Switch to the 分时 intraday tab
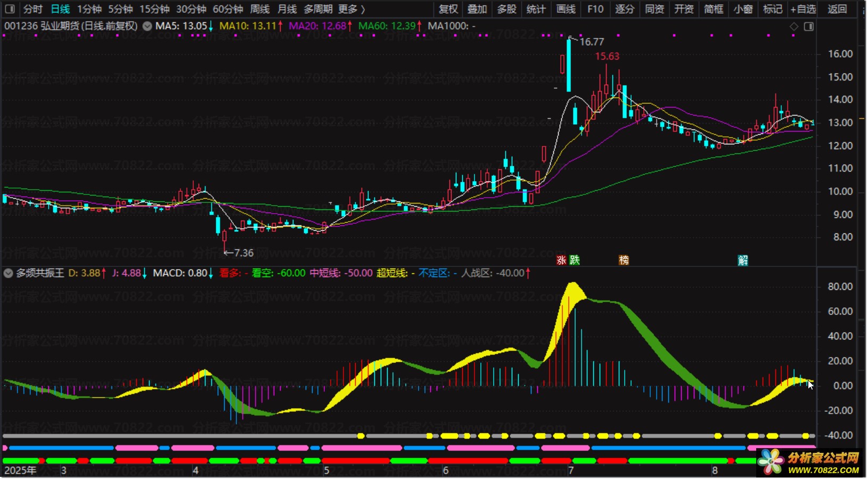The height and width of the screenshot is (479, 868). pos(32,9)
